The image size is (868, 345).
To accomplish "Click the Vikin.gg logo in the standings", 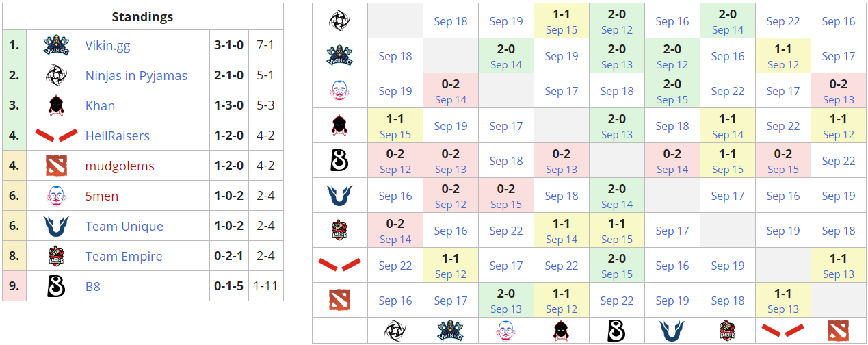I will click(x=56, y=45).
